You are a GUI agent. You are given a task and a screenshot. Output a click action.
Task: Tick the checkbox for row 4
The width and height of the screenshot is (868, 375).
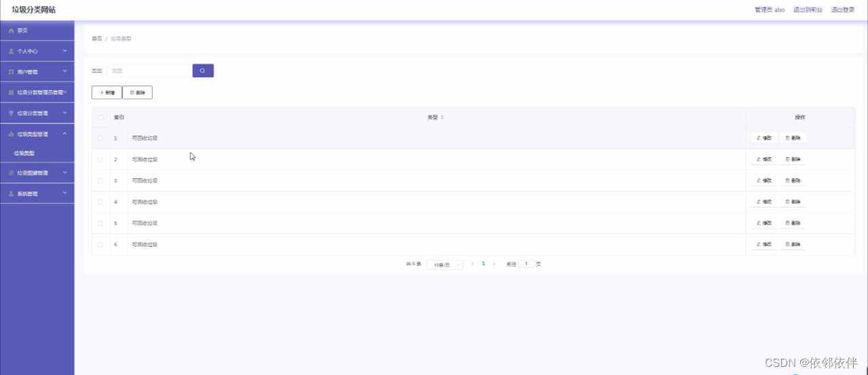(x=101, y=201)
